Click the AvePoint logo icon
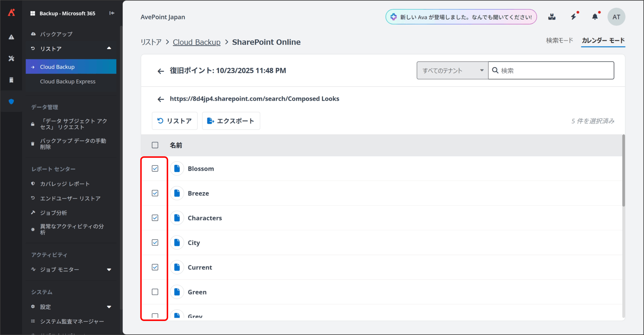644x335 pixels. pos(11,13)
